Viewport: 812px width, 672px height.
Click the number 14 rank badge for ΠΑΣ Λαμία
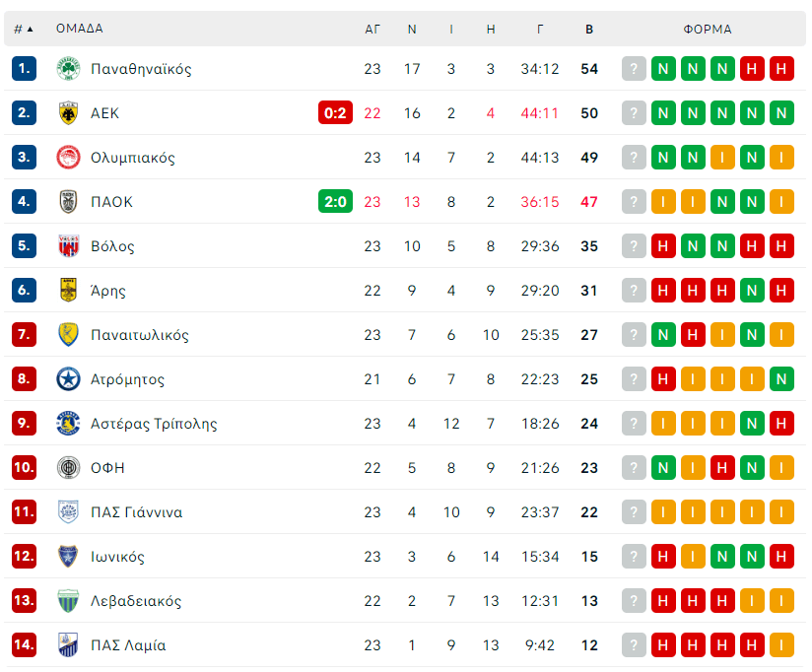pos(25,645)
